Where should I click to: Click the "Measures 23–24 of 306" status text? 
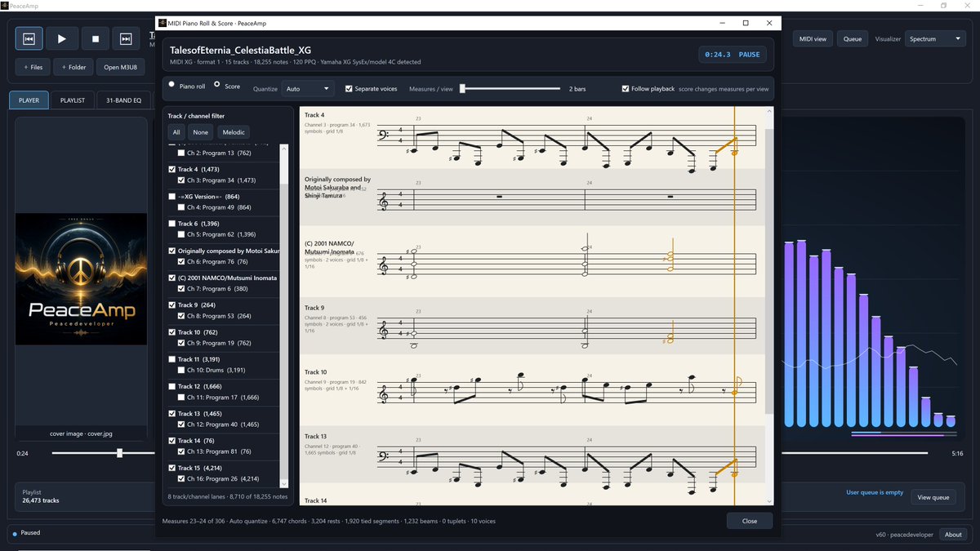(x=194, y=521)
